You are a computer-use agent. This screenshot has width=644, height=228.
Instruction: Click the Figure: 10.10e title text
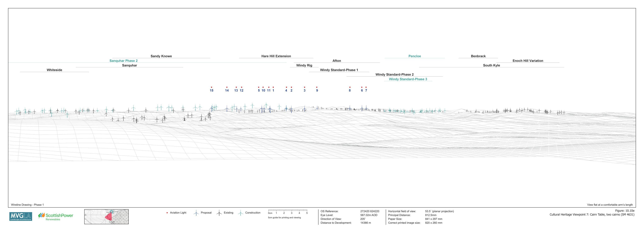(x=625, y=211)
